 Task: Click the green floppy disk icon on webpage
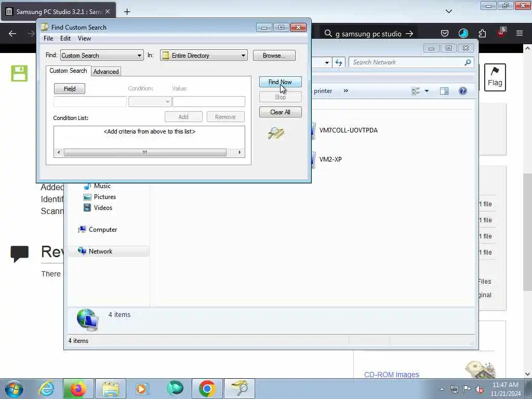[19, 73]
